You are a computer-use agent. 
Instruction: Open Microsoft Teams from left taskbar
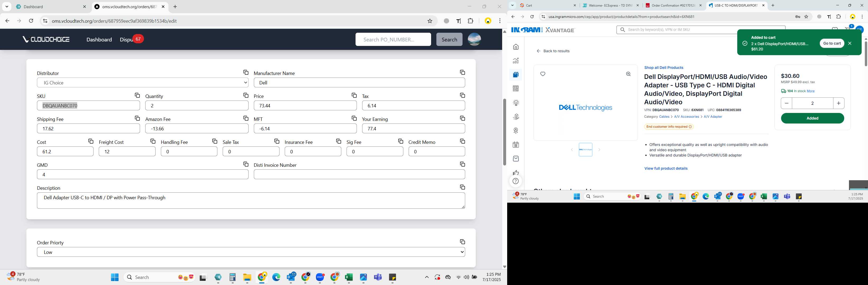(378, 277)
